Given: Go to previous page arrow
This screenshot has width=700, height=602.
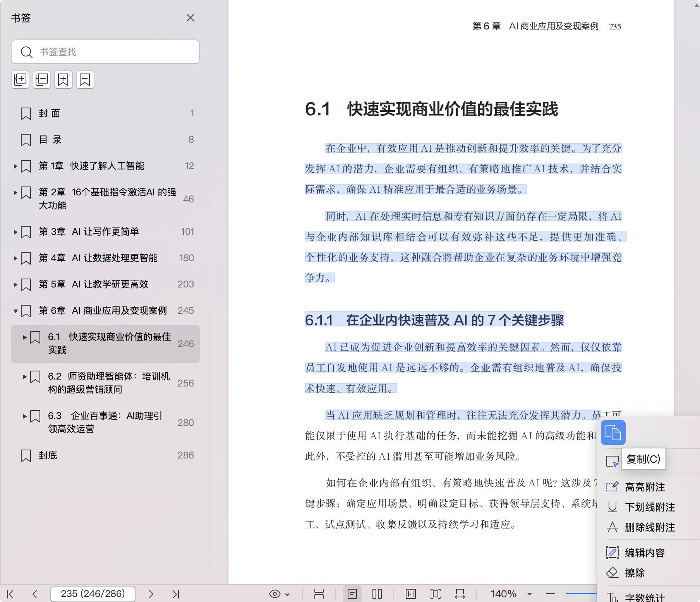Looking at the screenshot, I should [35, 594].
